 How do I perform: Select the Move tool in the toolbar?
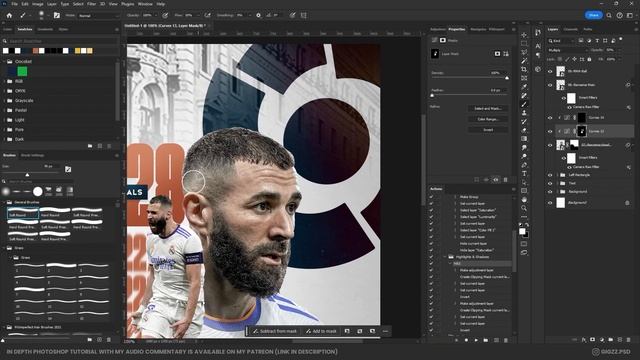click(524, 35)
